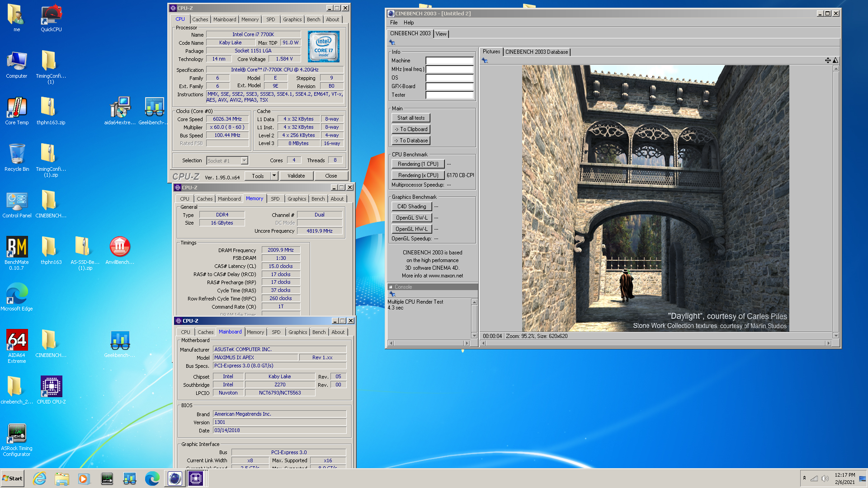Screen dimensions: 868x488
Task: Click the move-view cross icon in Cinebench
Action: [828, 61]
